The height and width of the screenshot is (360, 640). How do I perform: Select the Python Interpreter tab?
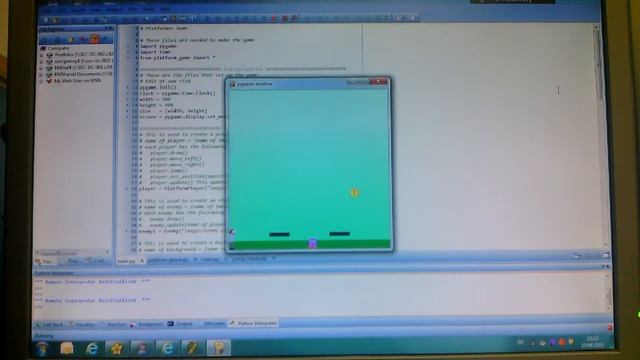point(253,323)
